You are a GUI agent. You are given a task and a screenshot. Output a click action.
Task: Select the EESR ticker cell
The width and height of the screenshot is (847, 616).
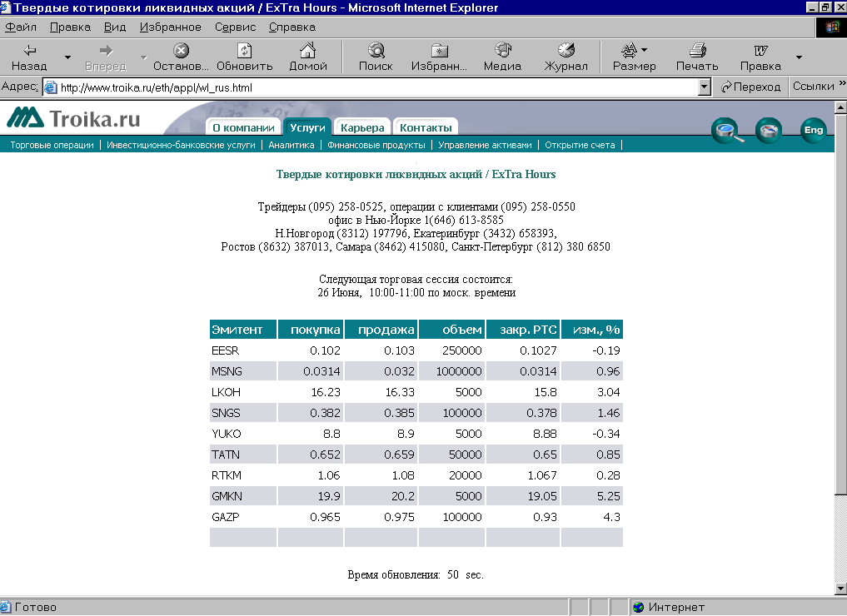(x=243, y=350)
